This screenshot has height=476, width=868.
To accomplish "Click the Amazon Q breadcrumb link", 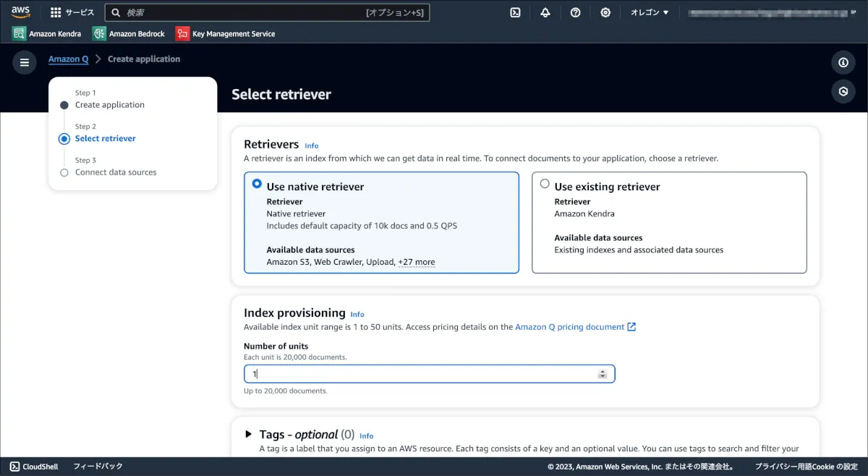I will point(68,59).
